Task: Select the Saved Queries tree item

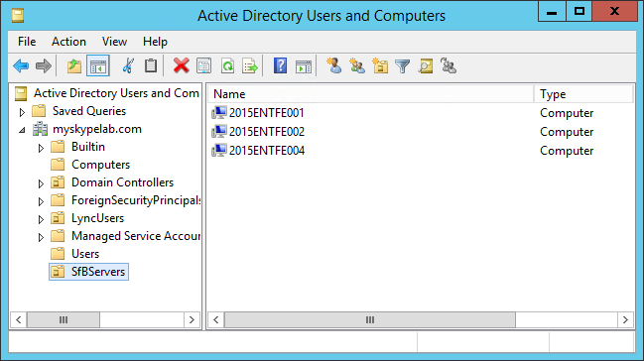Action: (89, 111)
